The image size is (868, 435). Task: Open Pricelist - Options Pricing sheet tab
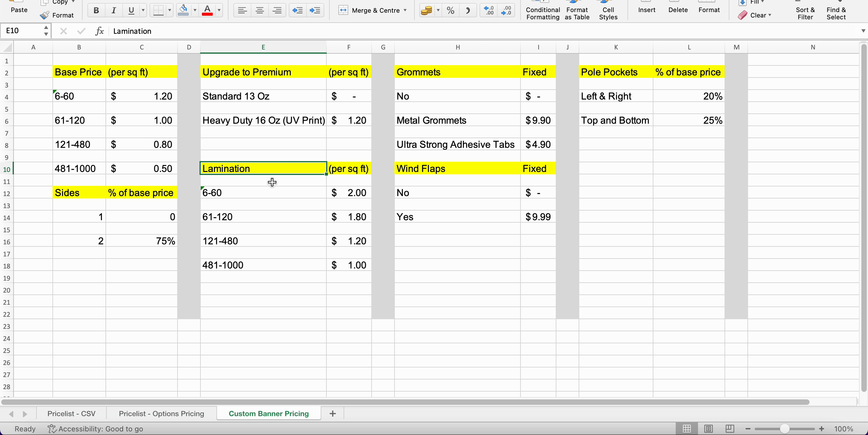pos(162,413)
